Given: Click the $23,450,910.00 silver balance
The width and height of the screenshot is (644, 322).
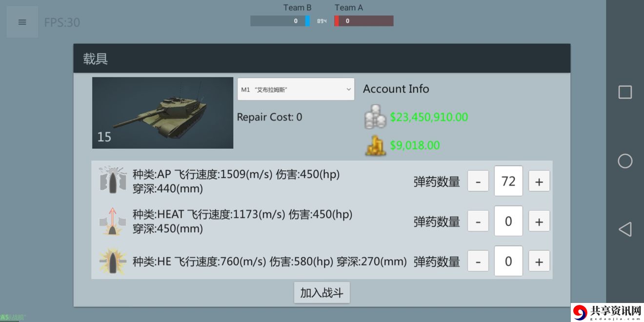Looking at the screenshot, I should pos(429,117).
